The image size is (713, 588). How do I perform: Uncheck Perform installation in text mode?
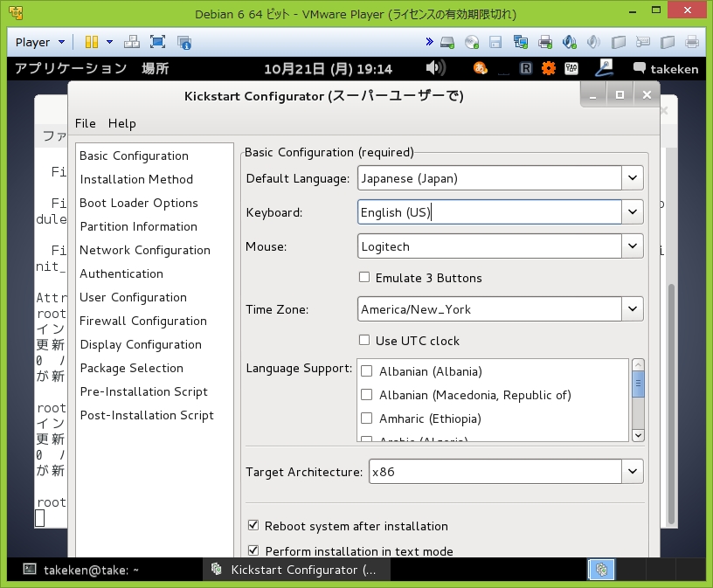(x=253, y=550)
